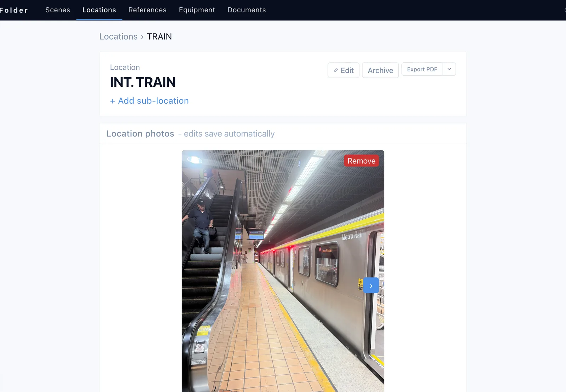The width and height of the screenshot is (566, 392).
Task: Click the plus icon for Add sub-location
Action: [x=112, y=101]
